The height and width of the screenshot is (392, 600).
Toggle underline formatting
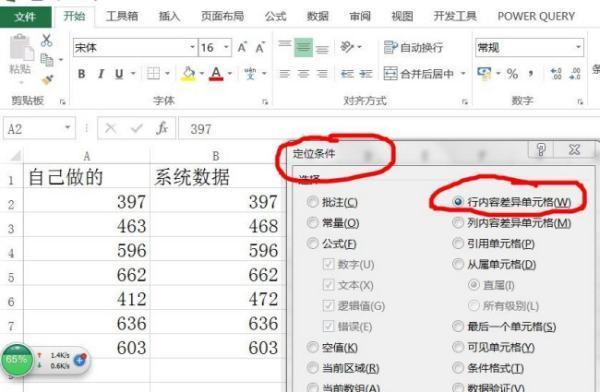[119, 74]
